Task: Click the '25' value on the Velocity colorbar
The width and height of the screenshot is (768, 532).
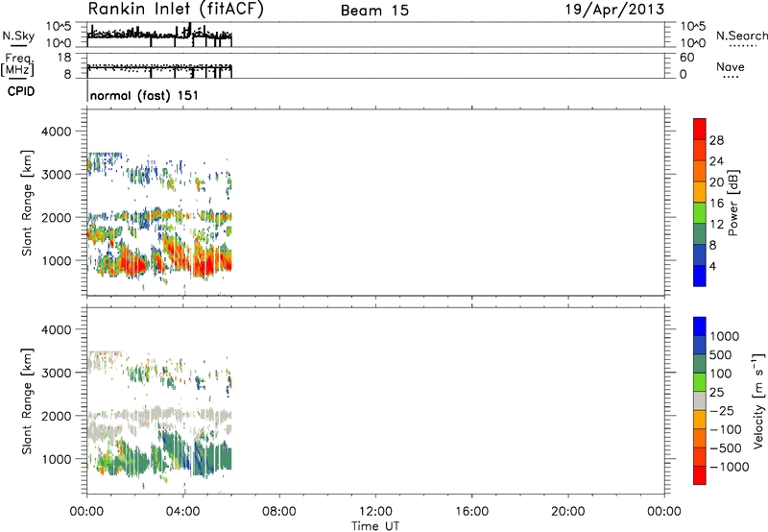Action: point(716,392)
